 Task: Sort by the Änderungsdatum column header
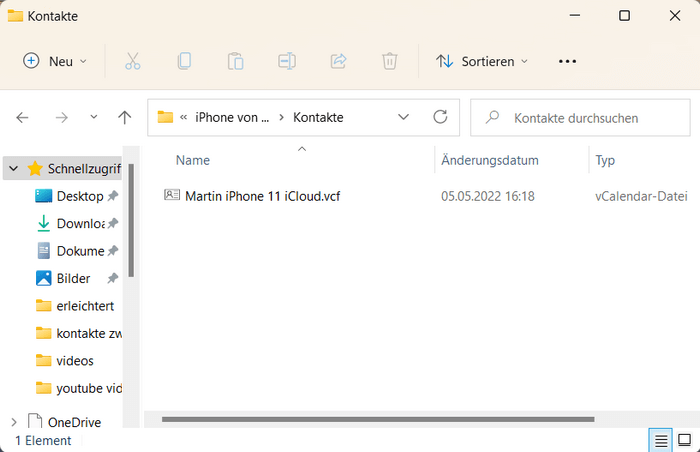click(x=490, y=160)
